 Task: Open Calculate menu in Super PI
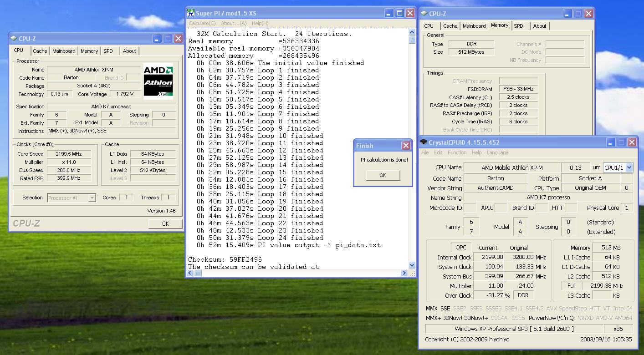click(202, 23)
